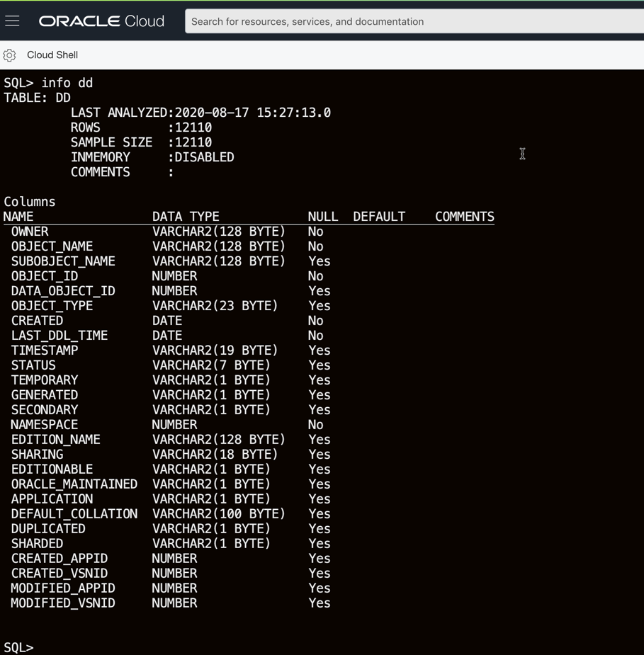Click the DATE type in the CREATED row
The height and width of the screenshot is (655, 644).
[x=167, y=320]
